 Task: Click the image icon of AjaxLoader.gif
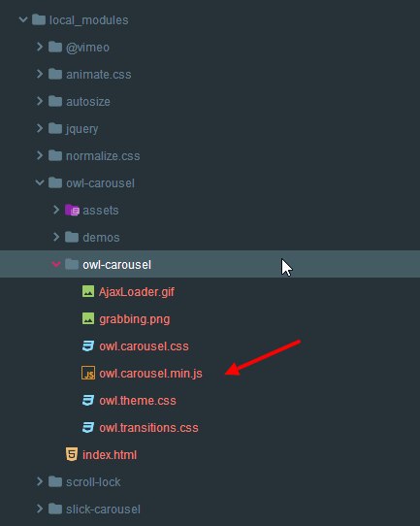(x=88, y=291)
